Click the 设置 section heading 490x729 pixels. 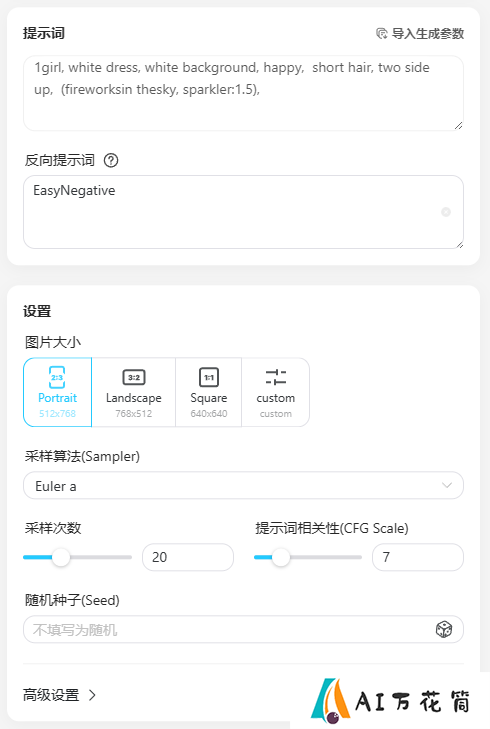(37, 311)
